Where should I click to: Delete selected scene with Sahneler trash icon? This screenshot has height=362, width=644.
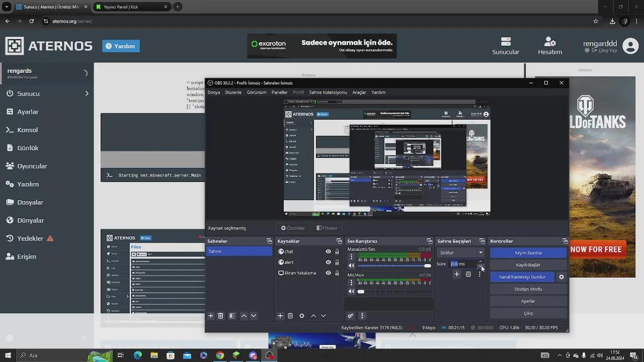220,316
